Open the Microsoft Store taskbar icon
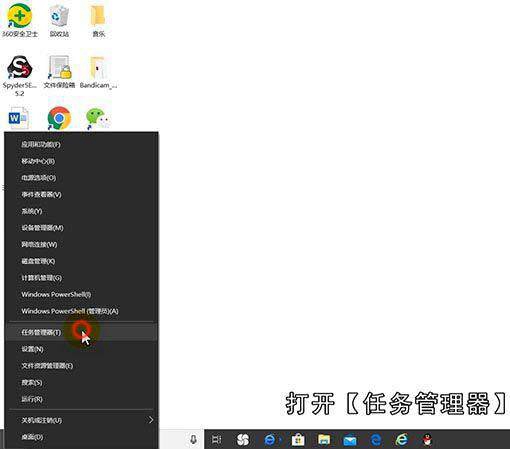 coord(298,440)
